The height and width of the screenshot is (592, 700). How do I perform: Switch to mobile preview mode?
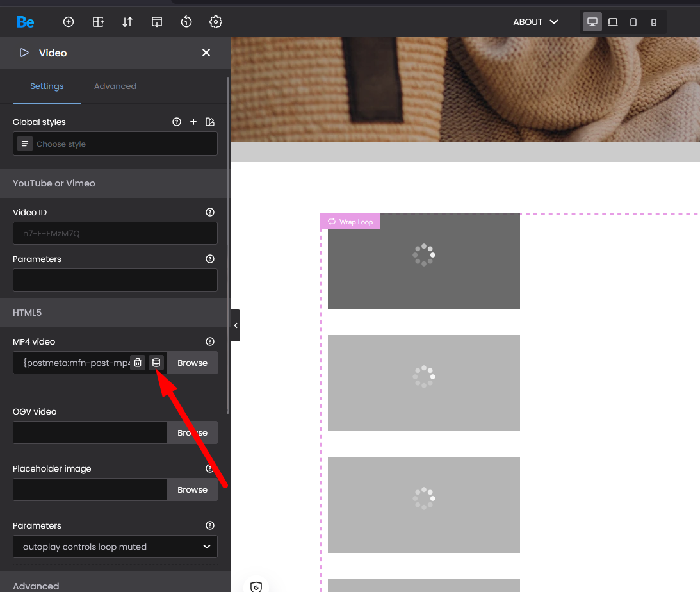[x=653, y=22]
